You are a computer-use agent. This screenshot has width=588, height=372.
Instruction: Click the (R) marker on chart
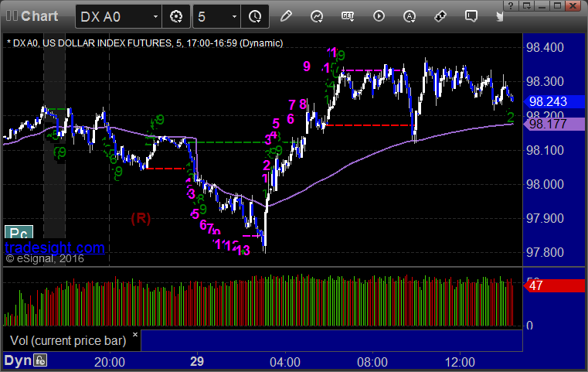[141, 218]
